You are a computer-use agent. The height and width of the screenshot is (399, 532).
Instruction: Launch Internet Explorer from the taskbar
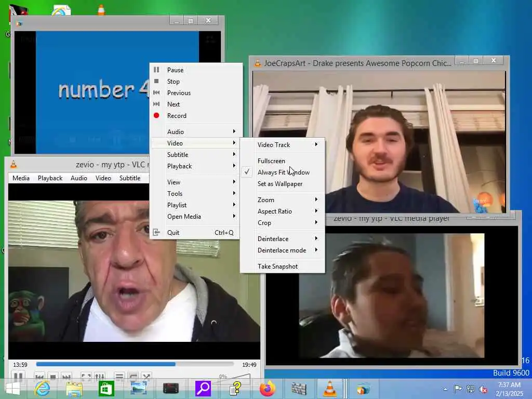43,389
